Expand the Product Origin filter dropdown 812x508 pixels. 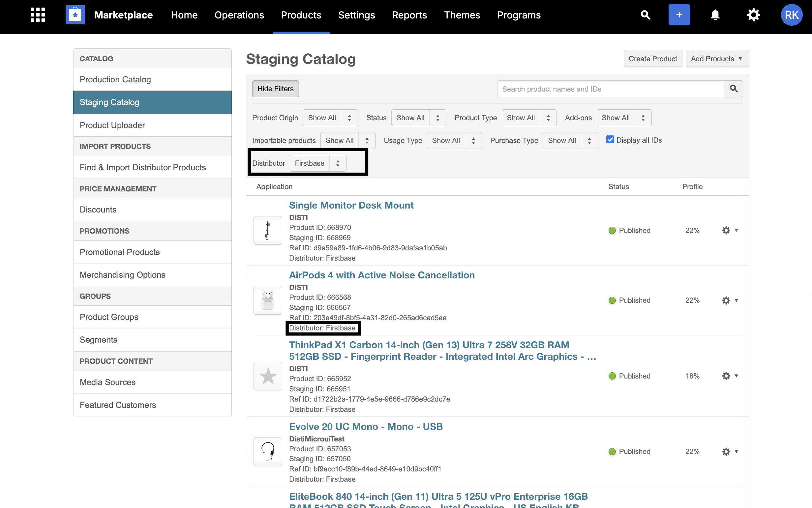(x=330, y=118)
